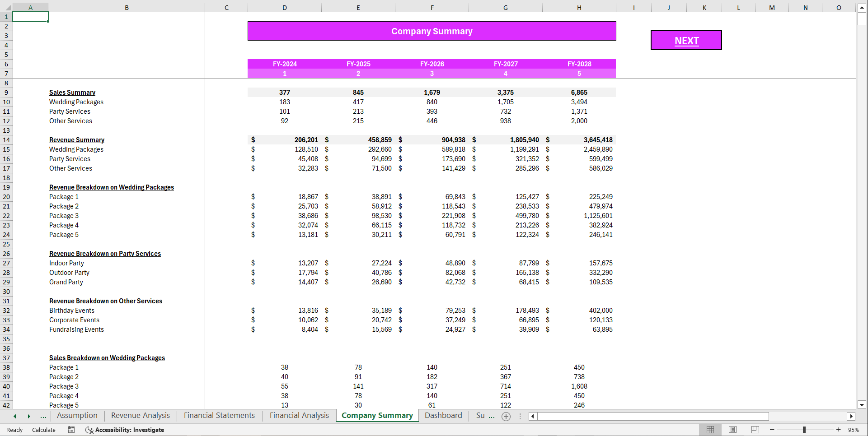
Task: Open the Assumption worksheet
Action: click(77, 415)
